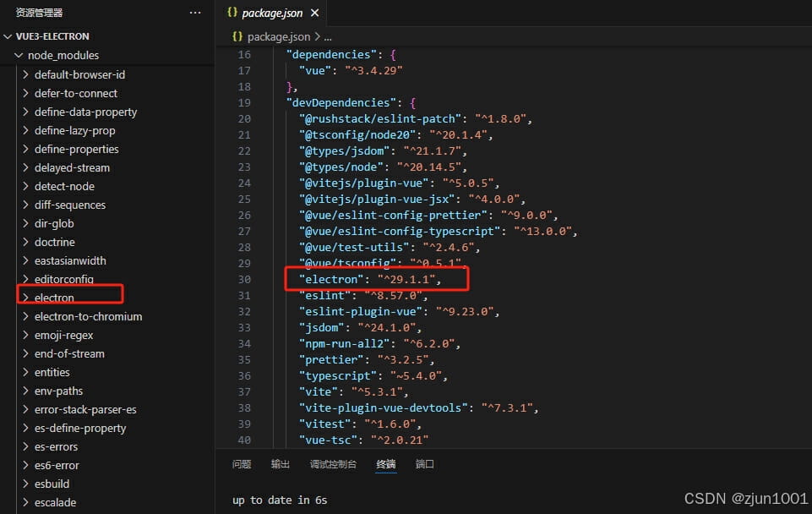Select the editorconfig folder
812x514 pixels.
pos(63,279)
